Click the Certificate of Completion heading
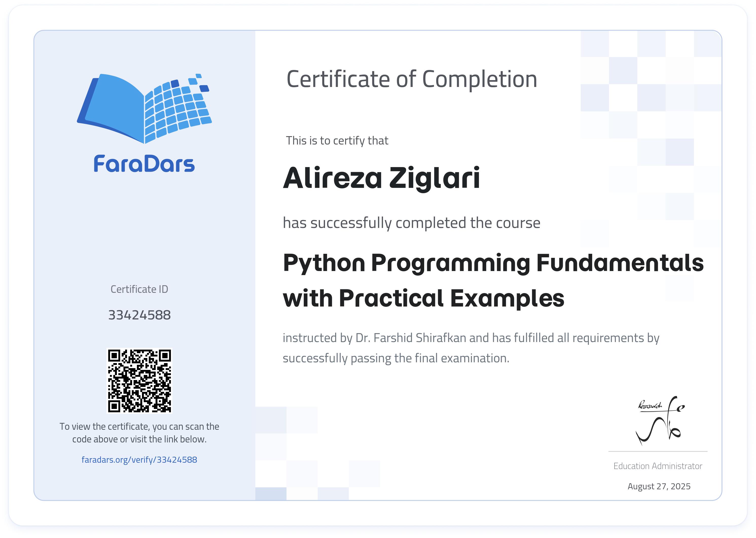This screenshot has width=756, height=538. click(411, 80)
